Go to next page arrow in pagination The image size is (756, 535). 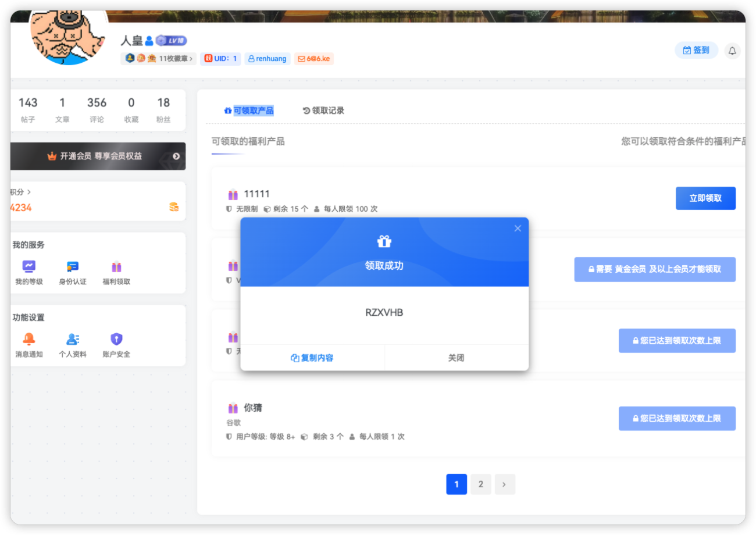click(505, 484)
